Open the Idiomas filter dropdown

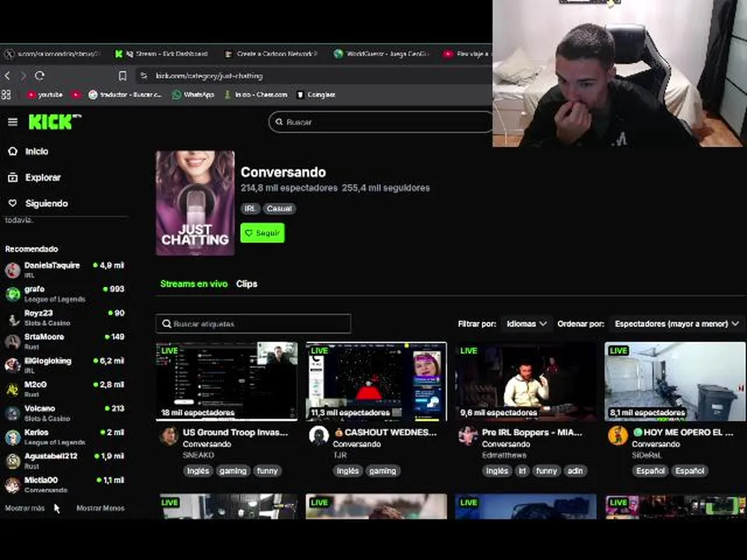(526, 324)
